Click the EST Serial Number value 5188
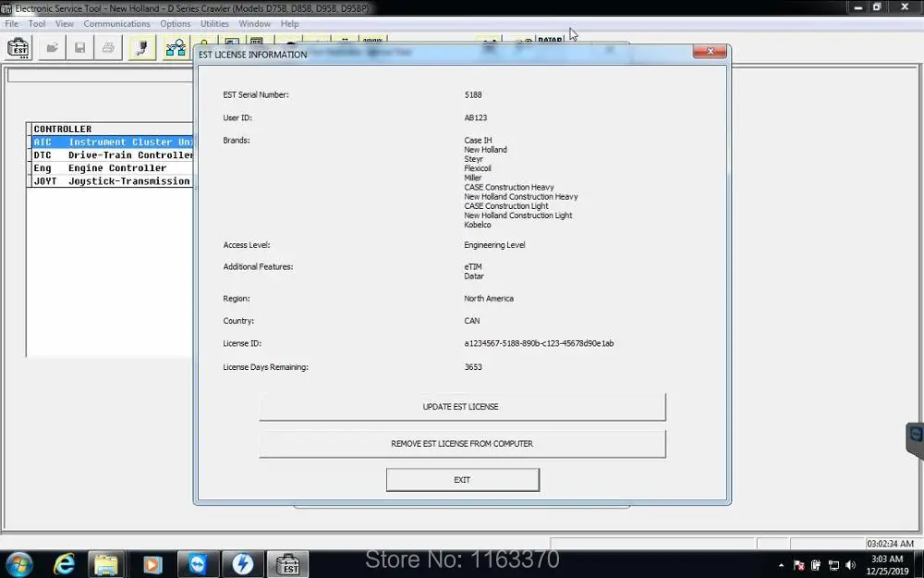The height and width of the screenshot is (578, 924). 472,94
